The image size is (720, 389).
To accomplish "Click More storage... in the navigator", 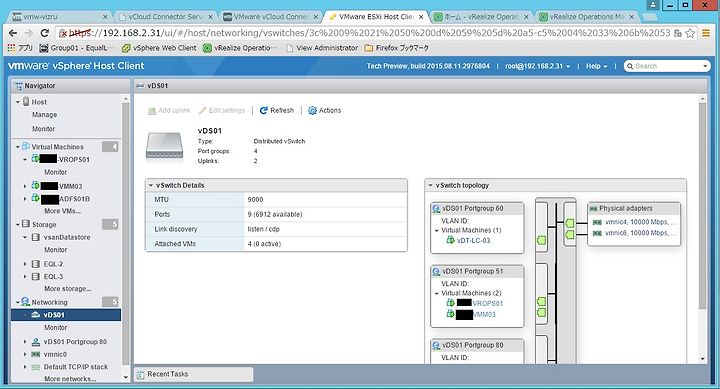I will pos(68,289).
